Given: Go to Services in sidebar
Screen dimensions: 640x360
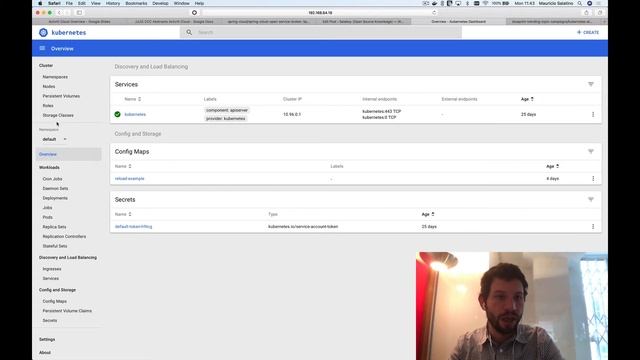Looking at the screenshot, I should (51, 278).
